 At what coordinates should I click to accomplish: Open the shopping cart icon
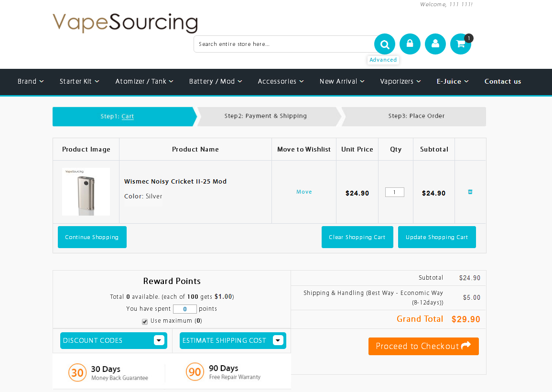tap(461, 44)
